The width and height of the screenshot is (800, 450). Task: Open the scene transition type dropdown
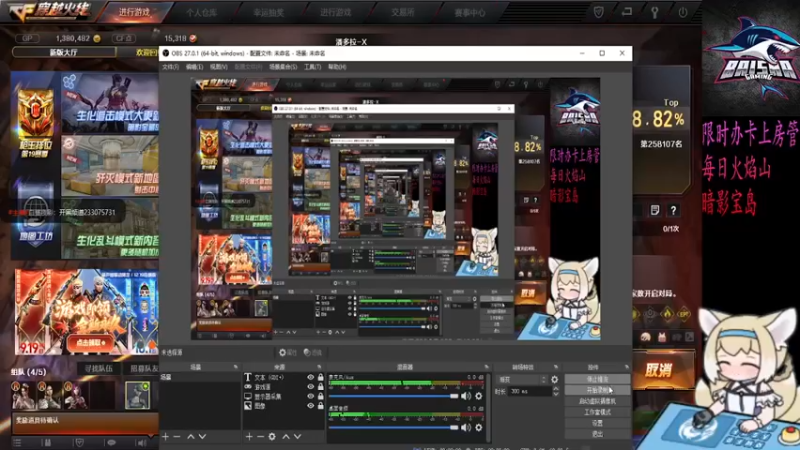tap(522, 380)
